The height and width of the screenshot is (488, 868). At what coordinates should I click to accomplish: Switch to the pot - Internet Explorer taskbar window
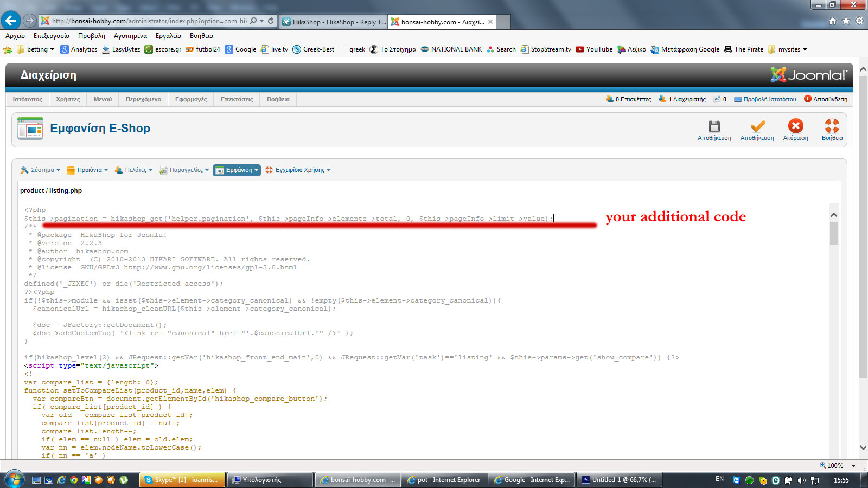tap(445, 480)
